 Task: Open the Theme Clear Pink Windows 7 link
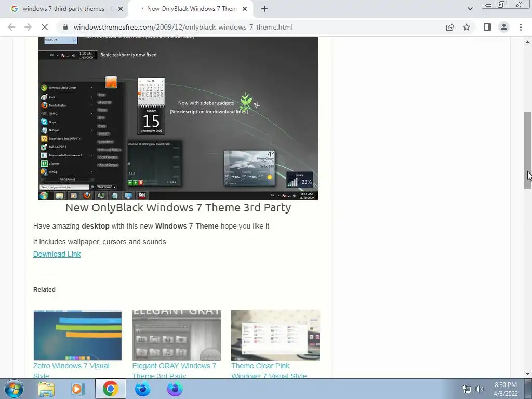point(269,371)
